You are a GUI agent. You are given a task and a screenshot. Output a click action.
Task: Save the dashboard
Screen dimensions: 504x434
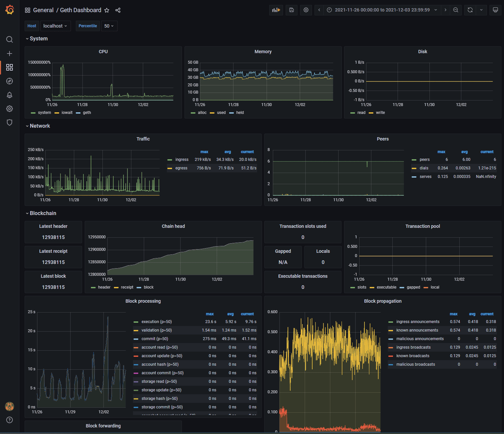coord(291,10)
